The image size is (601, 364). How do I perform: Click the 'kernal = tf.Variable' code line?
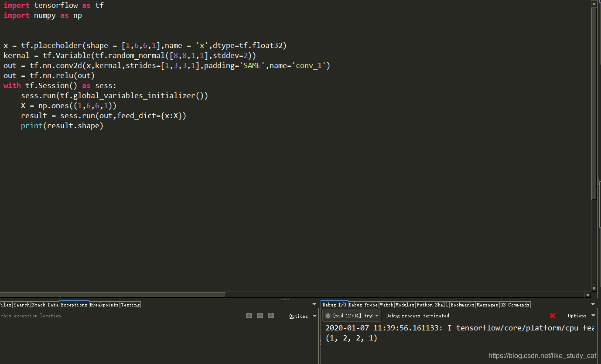click(130, 55)
